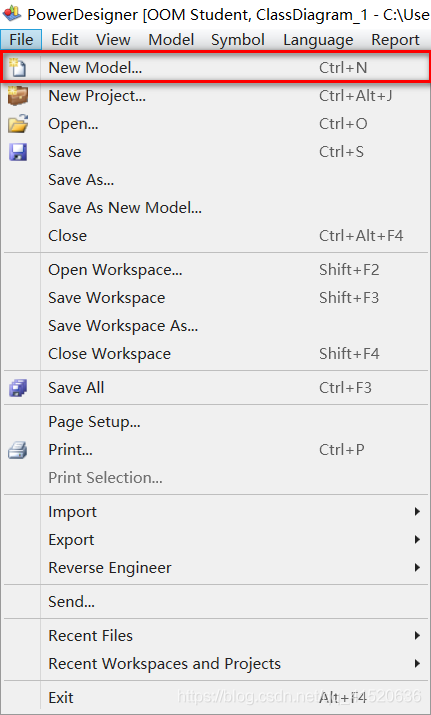Click the Open folder icon

(18, 124)
